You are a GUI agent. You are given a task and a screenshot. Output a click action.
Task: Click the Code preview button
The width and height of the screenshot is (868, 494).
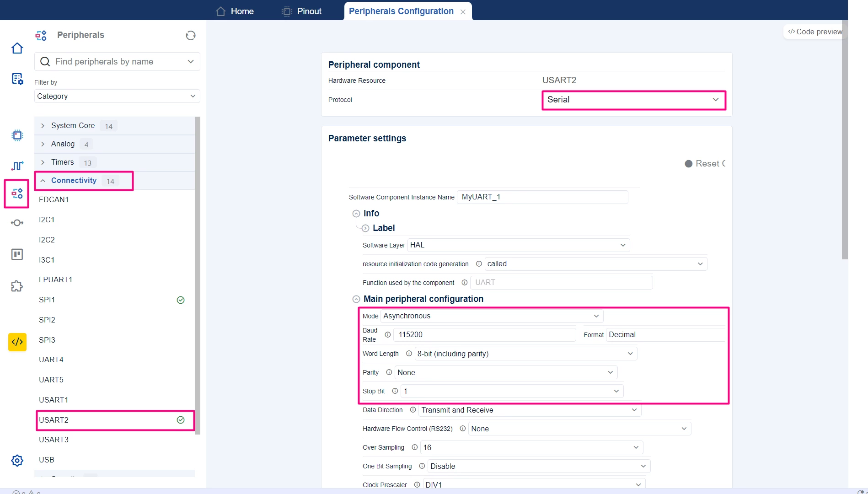point(814,32)
